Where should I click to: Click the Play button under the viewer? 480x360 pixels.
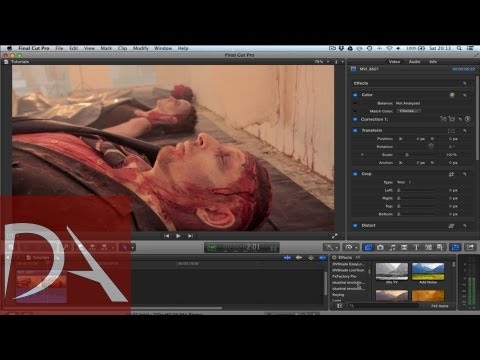click(178, 236)
